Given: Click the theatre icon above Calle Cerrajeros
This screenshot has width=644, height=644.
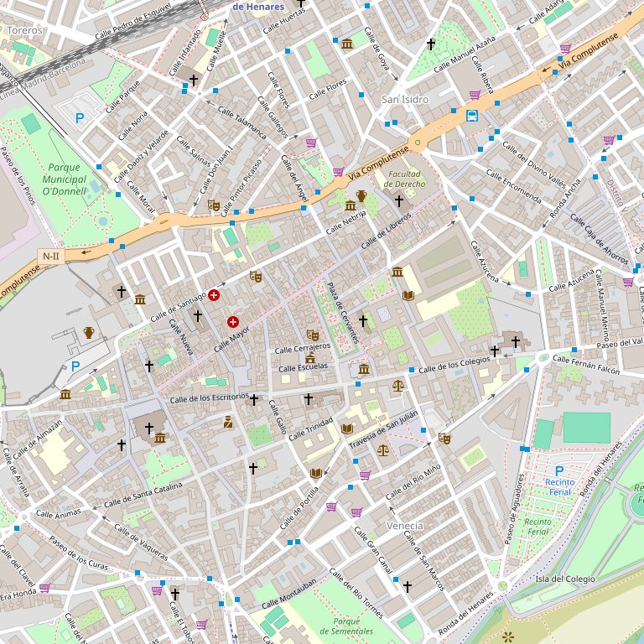Looking at the screenshot, I should 313,335.
